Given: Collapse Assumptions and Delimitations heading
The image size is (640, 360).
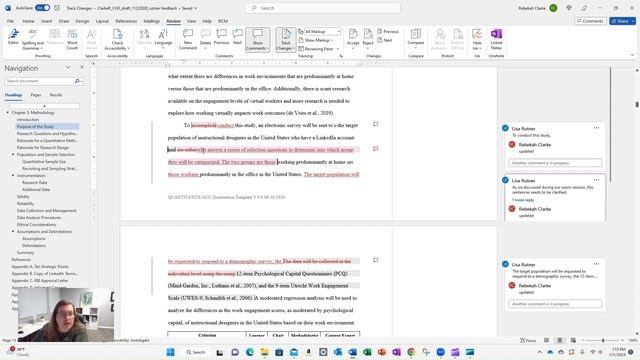Looking at the screenshot, I should click(x=13, y=231).
